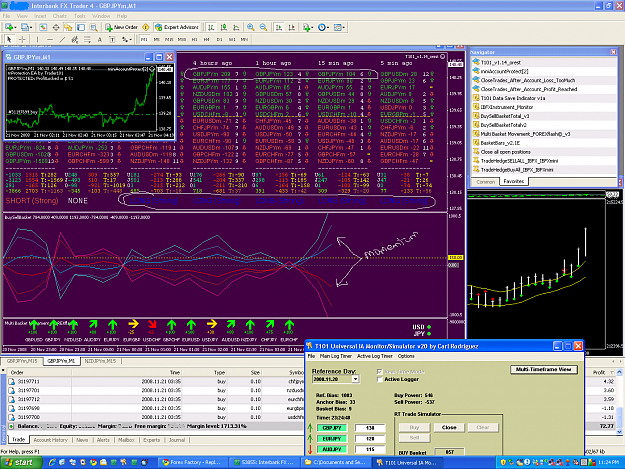This screenshot has height=469, width=625.
Task: Select the text A tool
Action: coord(100,39)
